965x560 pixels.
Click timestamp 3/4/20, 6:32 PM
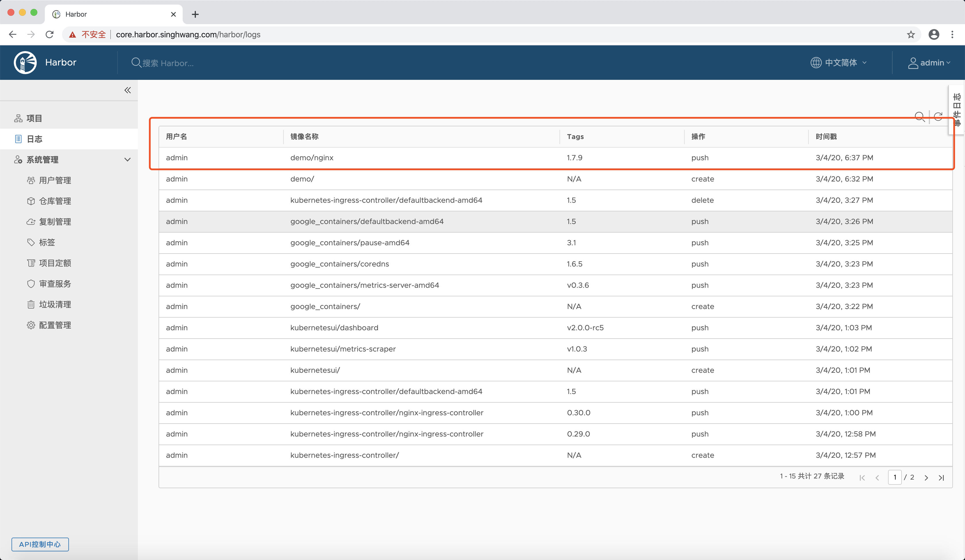(844, 179)
